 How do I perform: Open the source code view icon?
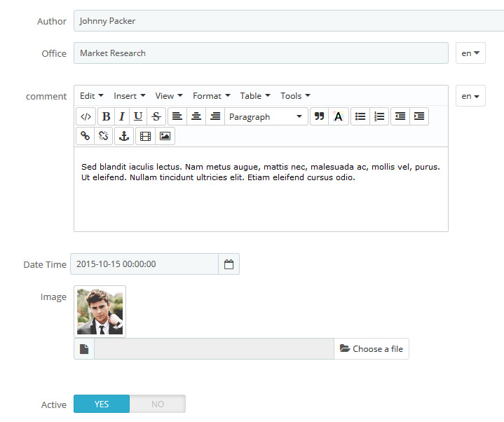click(x=86, y=116)
